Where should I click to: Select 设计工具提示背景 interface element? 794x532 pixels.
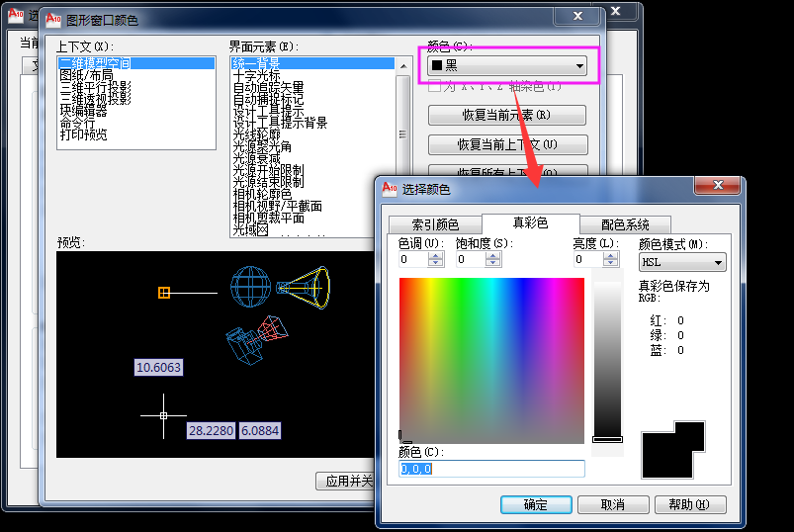(x=280, y=123)
